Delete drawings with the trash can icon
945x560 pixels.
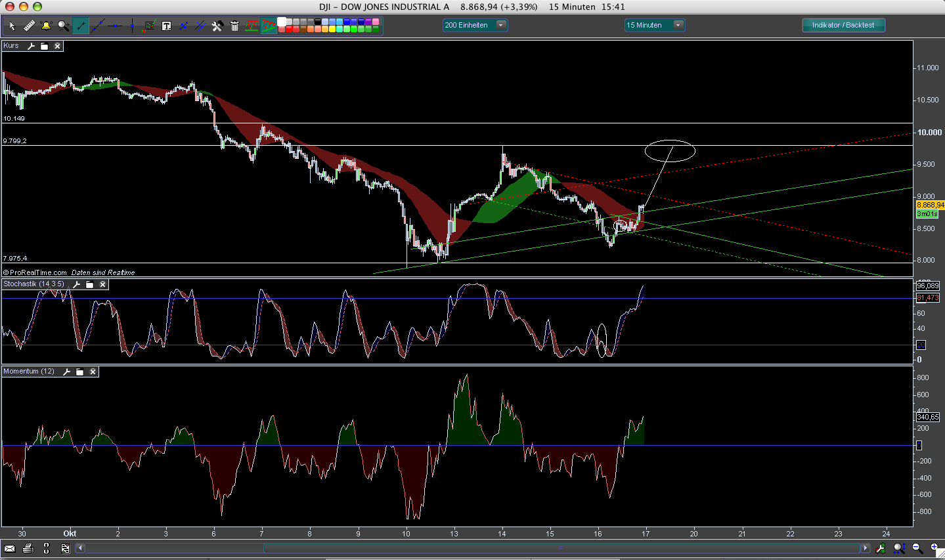[x=234, y=26]
